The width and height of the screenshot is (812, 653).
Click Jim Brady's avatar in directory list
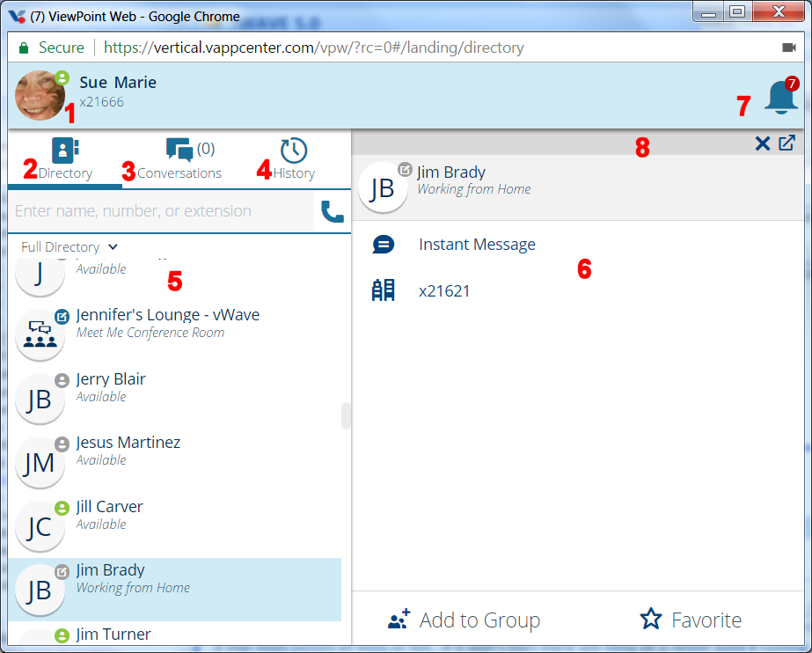pyautogui.click(x=40, y=591)
